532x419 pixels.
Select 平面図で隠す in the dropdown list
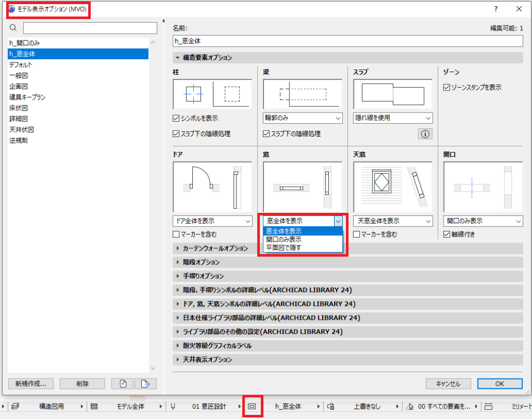click(303, 248)
